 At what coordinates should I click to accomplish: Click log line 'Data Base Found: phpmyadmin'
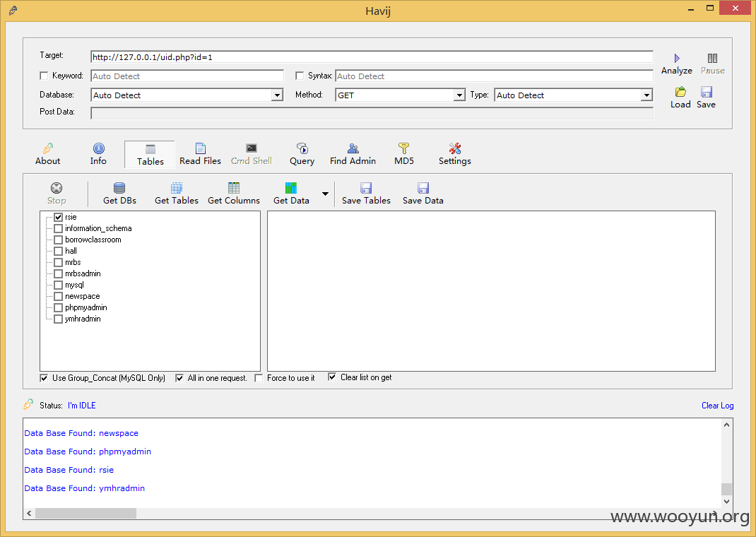pos(88,452)
